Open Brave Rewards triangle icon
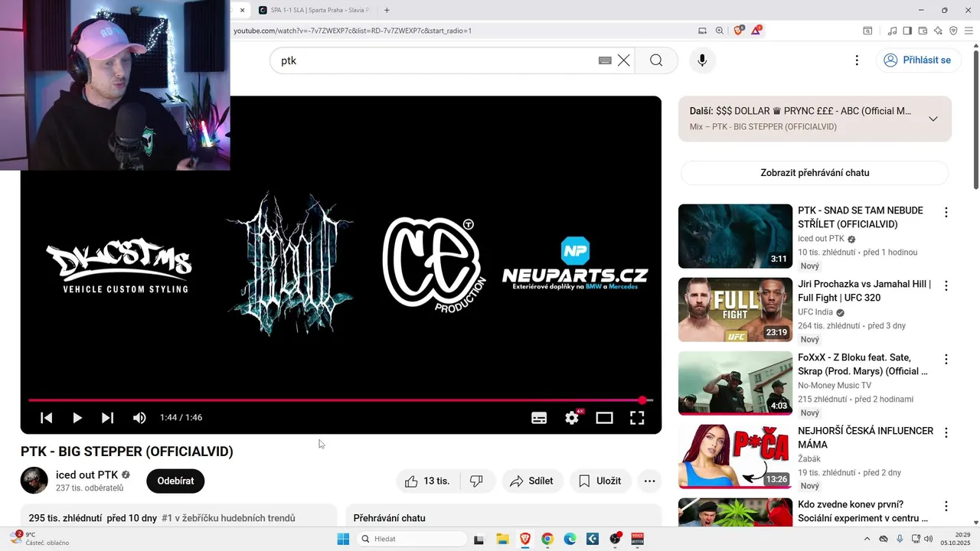This screenshot has height=551, width=980. click(756, 31)
